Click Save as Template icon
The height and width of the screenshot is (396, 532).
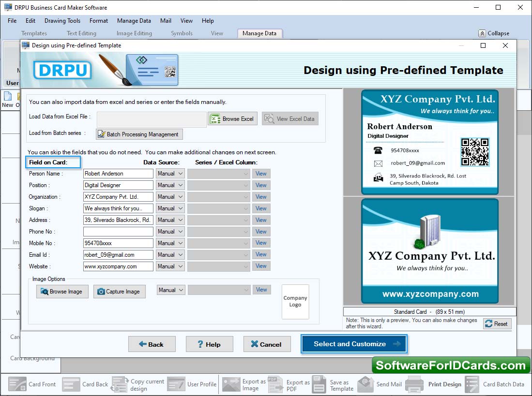[319, 384]
